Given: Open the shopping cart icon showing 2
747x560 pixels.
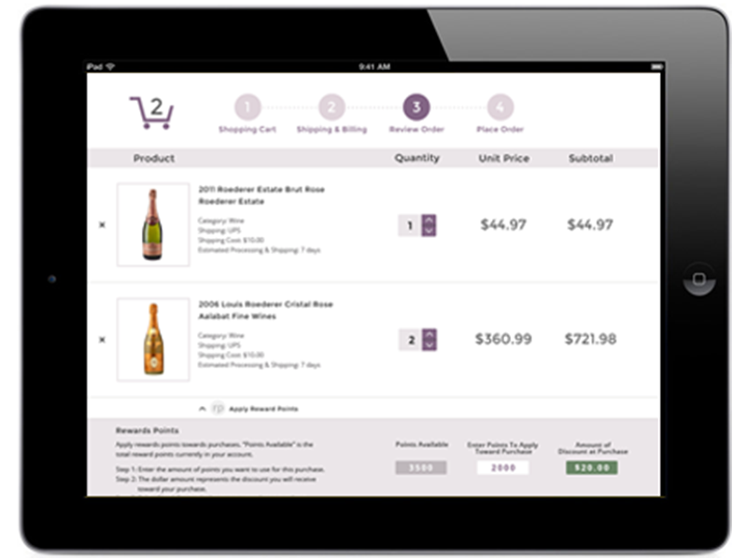Looking at the screenshot, I should pos(151,112).
